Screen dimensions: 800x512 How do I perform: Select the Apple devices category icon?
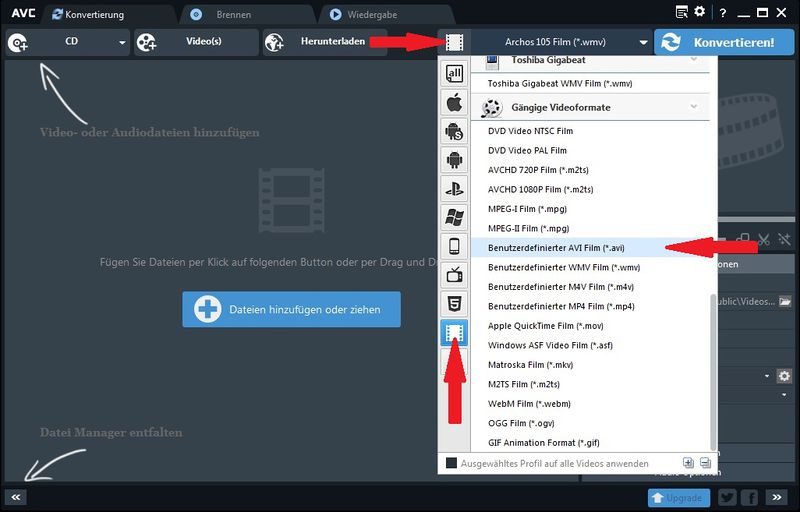click(454, 101)
